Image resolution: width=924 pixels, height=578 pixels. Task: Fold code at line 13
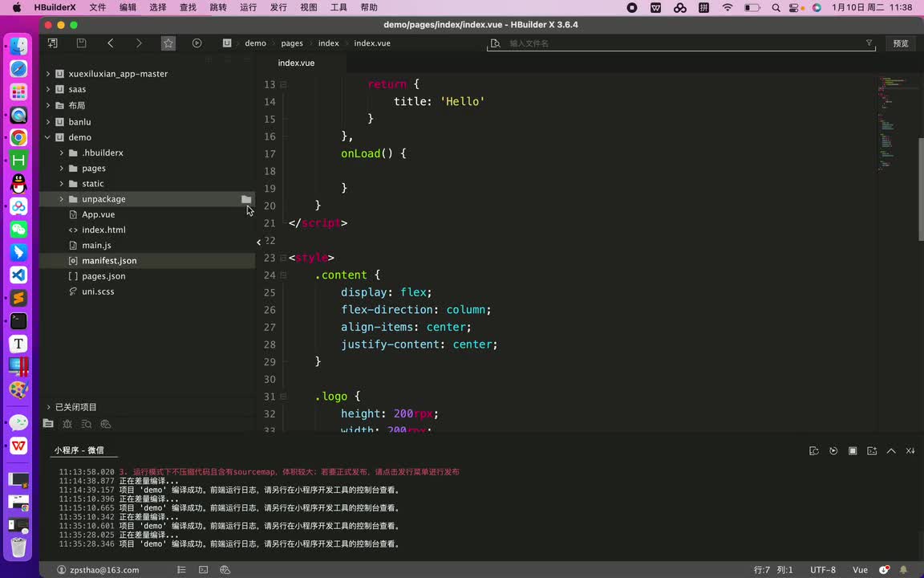tap(283, 84)
